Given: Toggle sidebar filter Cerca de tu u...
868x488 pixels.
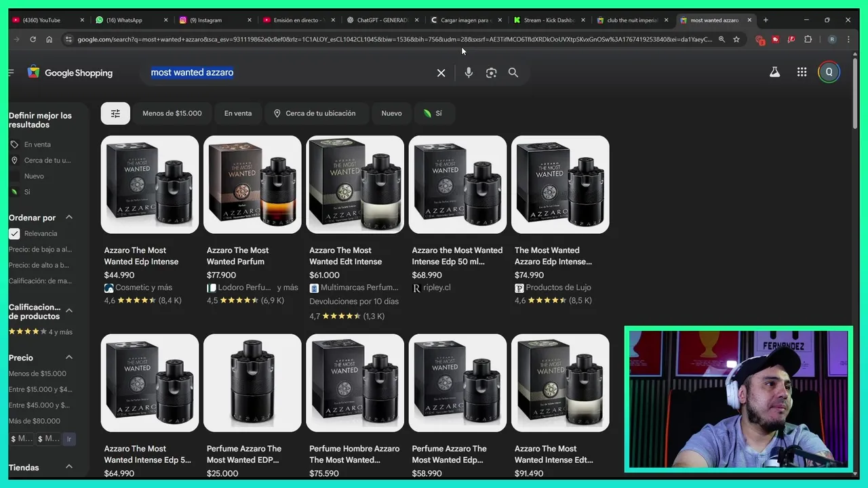Looking at the screenshot, I should click(x=39, y=160).
